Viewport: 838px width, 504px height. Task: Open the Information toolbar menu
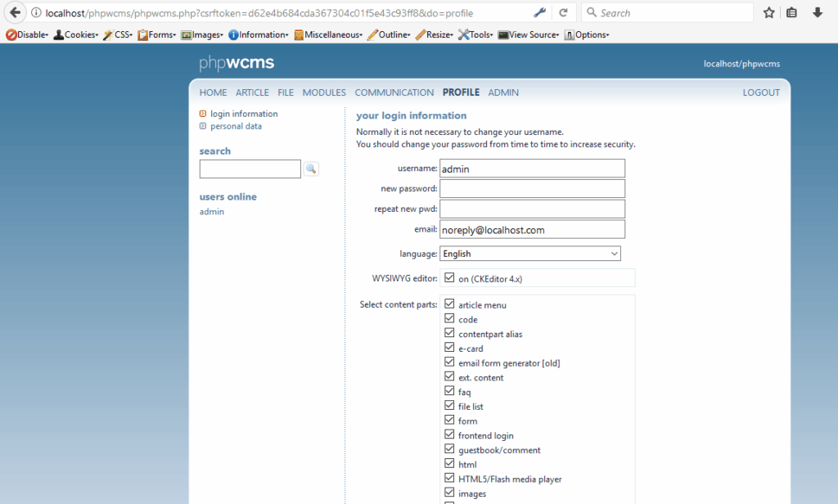point(258,34)
